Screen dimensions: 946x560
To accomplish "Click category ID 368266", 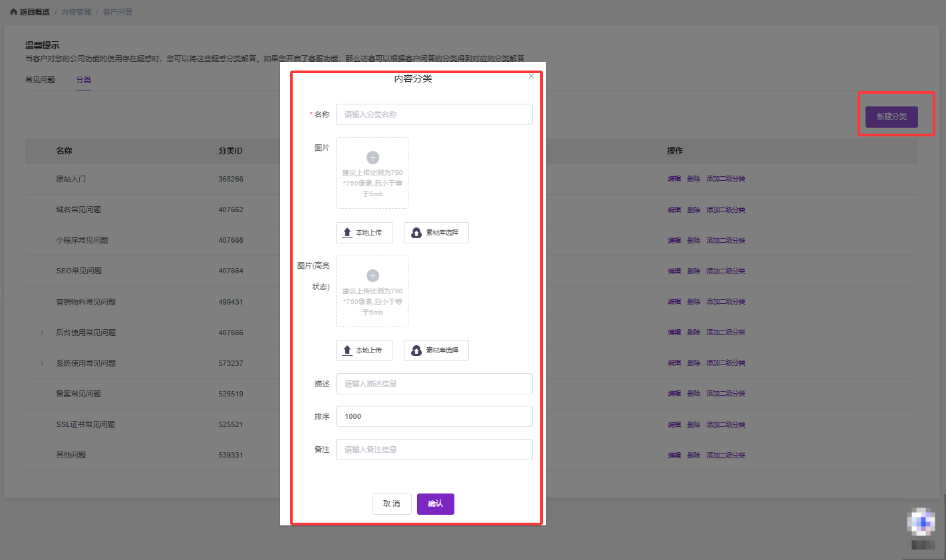I will [231, 179].
